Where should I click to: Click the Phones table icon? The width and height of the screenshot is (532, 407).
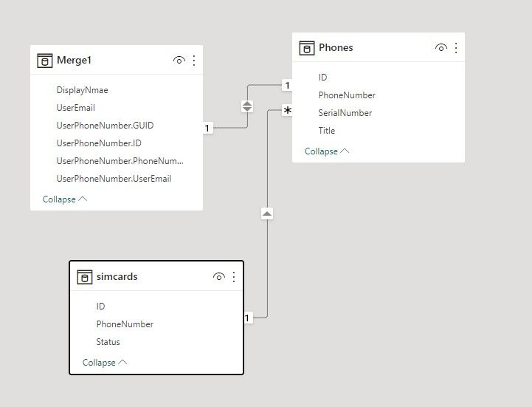tap(307, 48)
